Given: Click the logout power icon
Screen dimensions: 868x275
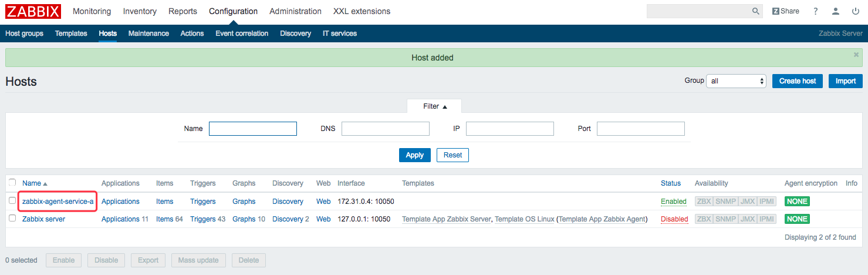Looking at the screenshot, I should coord(856,11).
